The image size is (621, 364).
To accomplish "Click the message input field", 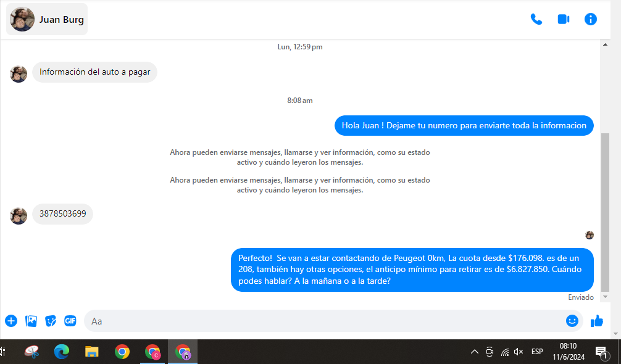I will coord(321,321).
